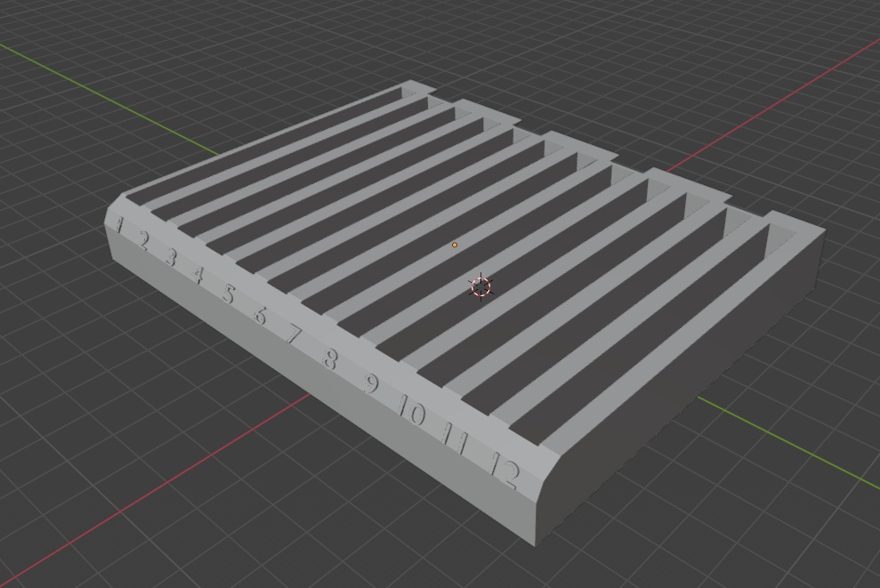
Task: Click the embossed number "9" on the model
Action: click(371, 383)
